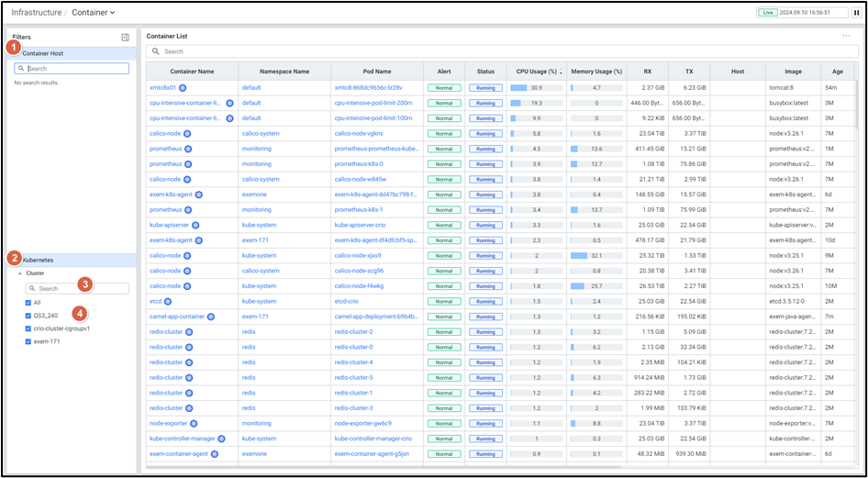Collapse the Cluster filter group
This screenshot has width=868, height=478.
[20, 273]
